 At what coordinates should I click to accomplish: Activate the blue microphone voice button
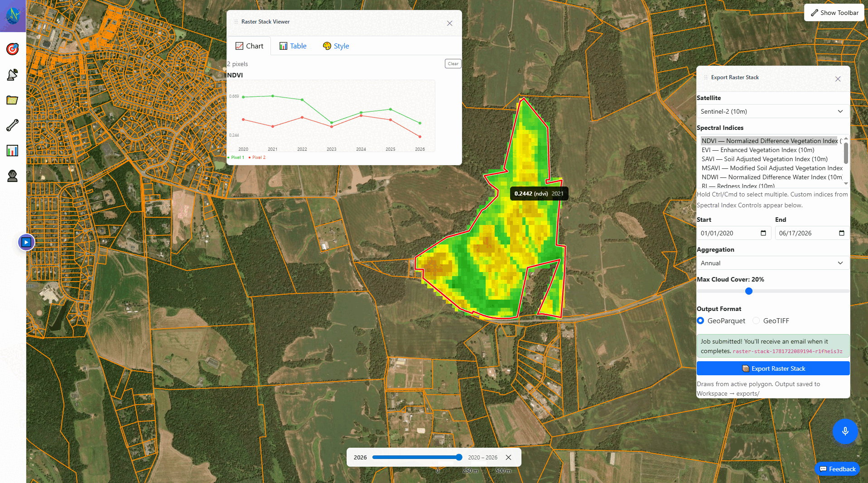[x=845, y=431]
